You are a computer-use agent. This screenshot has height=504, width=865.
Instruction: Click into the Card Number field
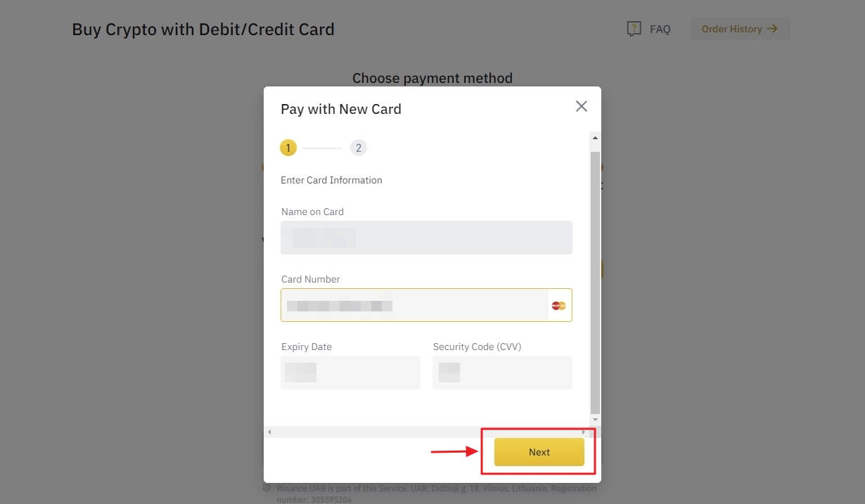(x=414, y=305)
